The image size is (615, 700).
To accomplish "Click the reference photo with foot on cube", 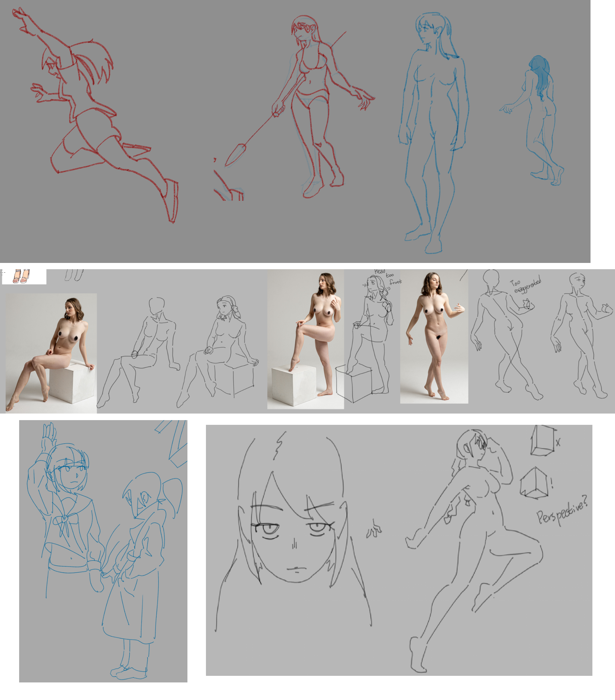I will [x=305, y=339].
